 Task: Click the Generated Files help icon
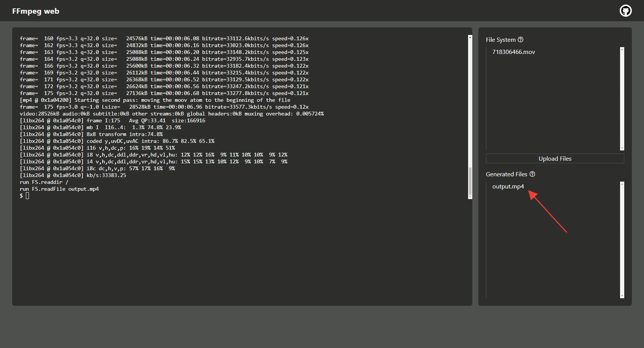click(x=532, y=174)
